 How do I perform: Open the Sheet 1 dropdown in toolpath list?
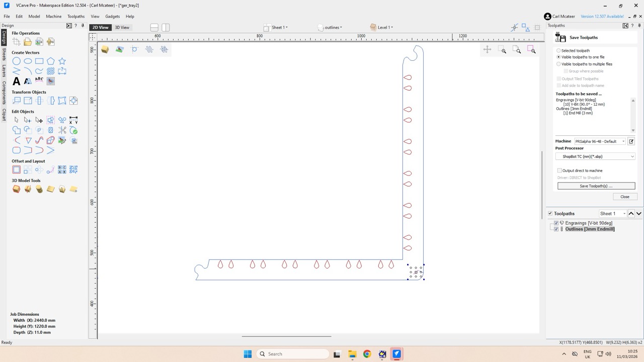tap(612, 213)
